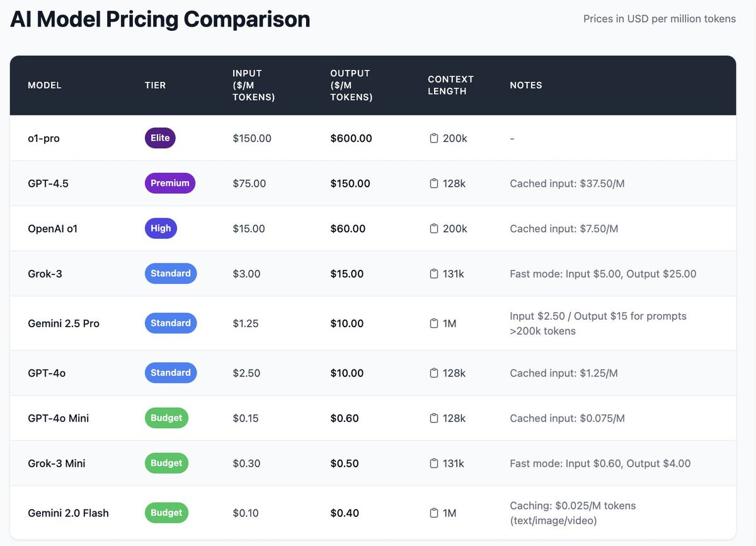Screen dimensions: 756x546
Task: Click the clipboard icon in Gemini 2.5 Pro row
Action: click(x=433, y=323)
